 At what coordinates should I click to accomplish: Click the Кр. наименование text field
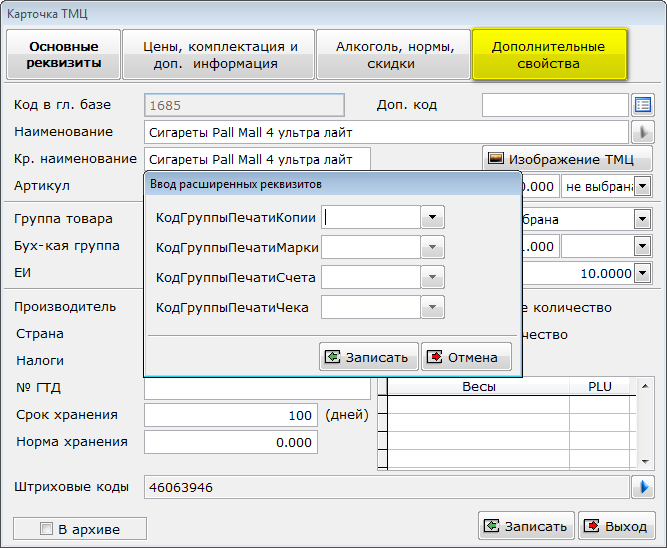pos(257,159)
